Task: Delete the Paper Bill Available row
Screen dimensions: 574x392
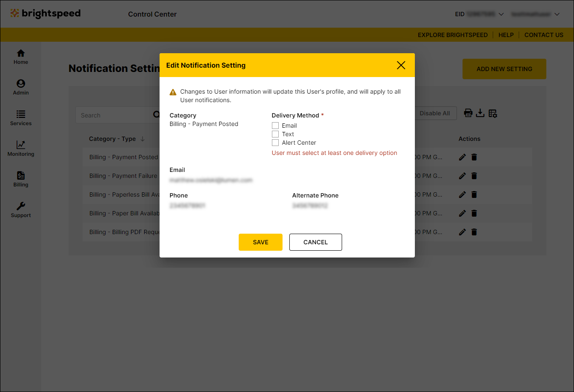Action: [474, 213]
